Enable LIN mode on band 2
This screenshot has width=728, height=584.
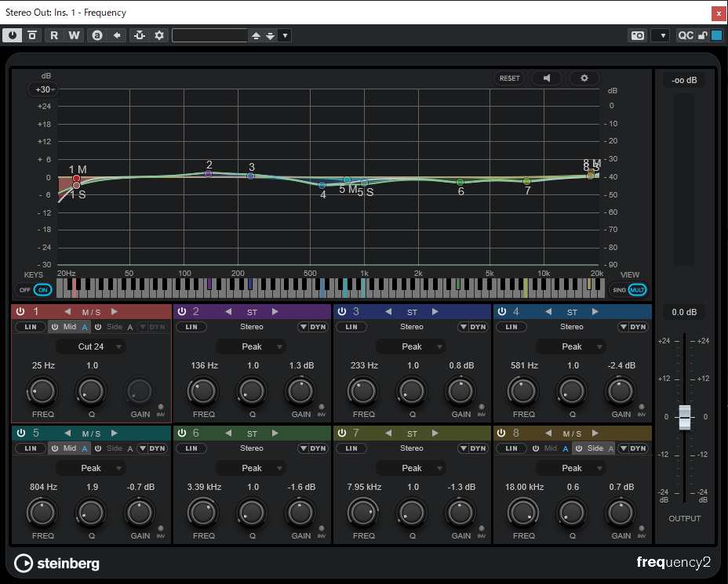pos(191,327)
